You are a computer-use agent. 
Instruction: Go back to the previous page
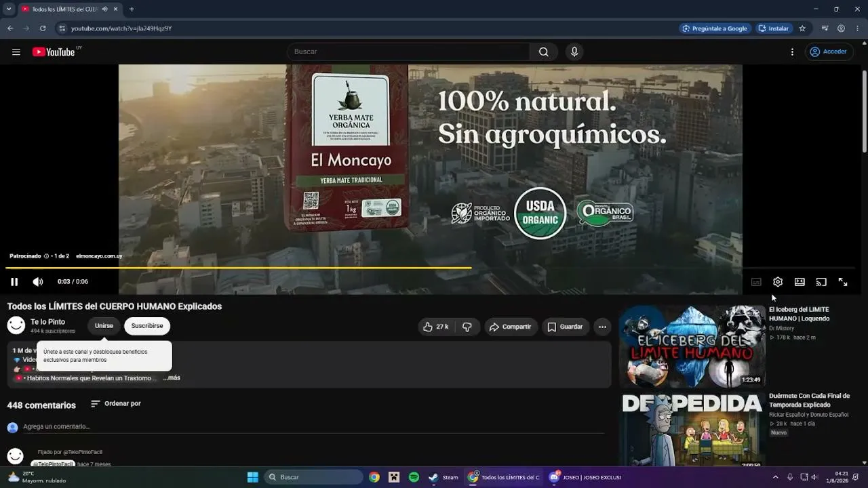10,28
